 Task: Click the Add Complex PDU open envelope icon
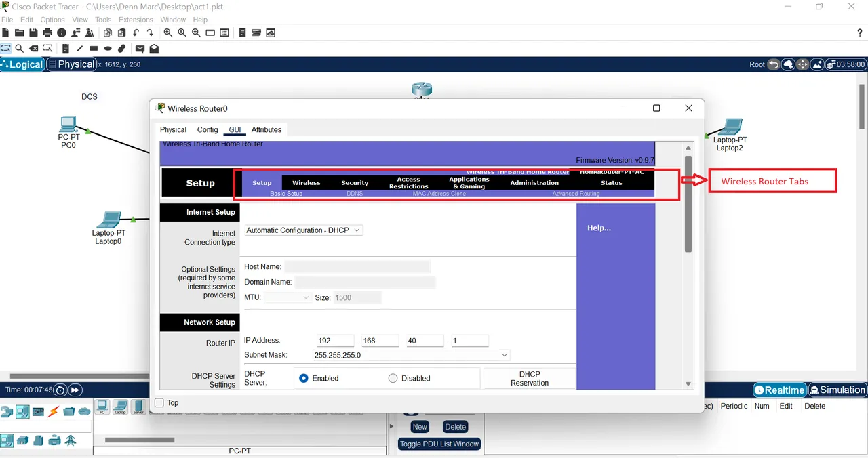[154, 49]
